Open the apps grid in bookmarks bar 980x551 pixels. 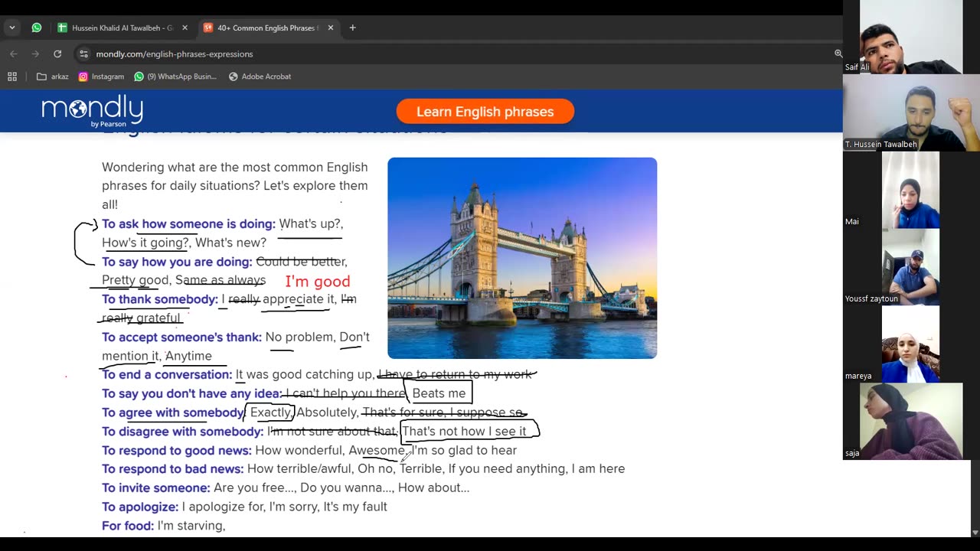(12, 77)
